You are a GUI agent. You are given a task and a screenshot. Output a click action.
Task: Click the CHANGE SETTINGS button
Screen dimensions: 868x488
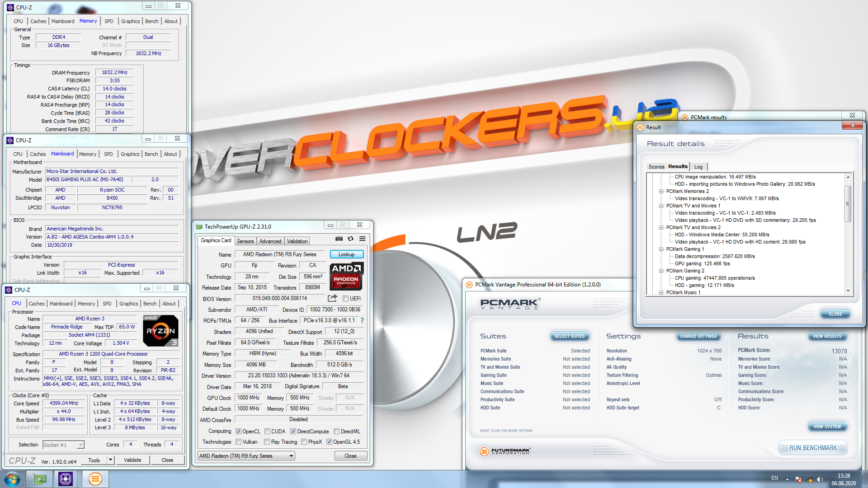698,336
